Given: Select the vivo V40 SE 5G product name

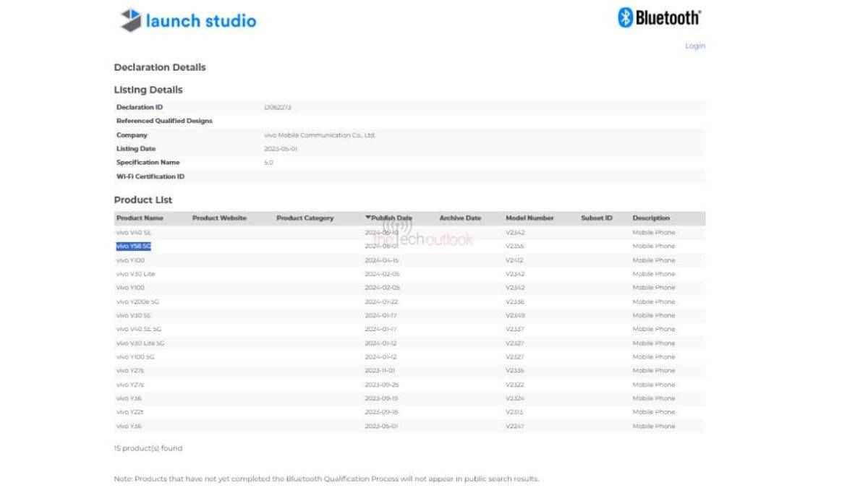Looking at the screenshot, I should [x=139, y=329].
